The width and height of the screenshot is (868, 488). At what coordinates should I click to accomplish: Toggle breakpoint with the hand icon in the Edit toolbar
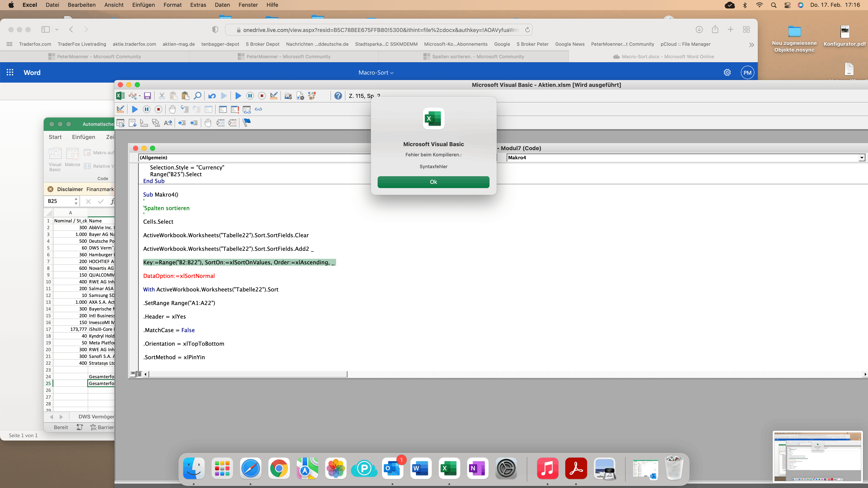pyautogui.click(x=208, y=123)
